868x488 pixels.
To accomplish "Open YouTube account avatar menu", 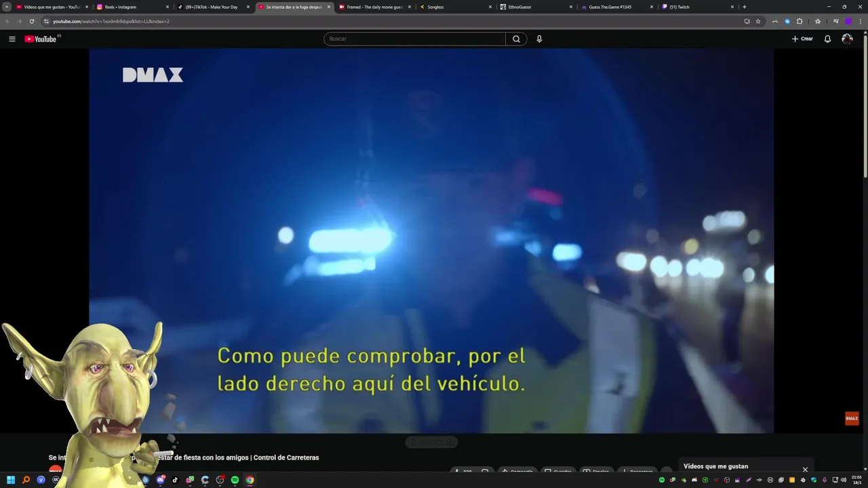I will pos(847,39).
